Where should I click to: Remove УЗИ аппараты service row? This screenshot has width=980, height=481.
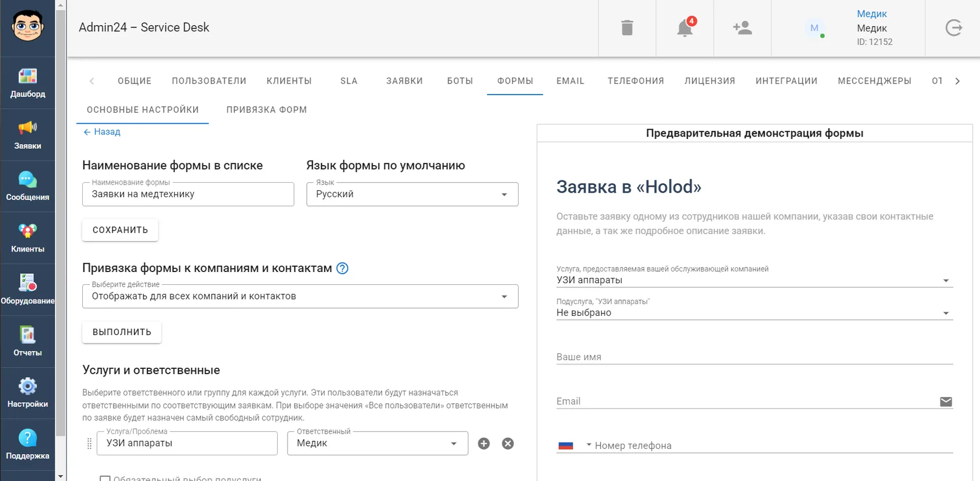[x=508, y=444]
